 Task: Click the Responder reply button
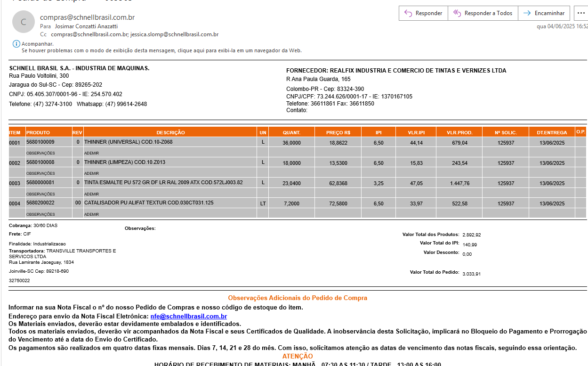coord(423,13)
